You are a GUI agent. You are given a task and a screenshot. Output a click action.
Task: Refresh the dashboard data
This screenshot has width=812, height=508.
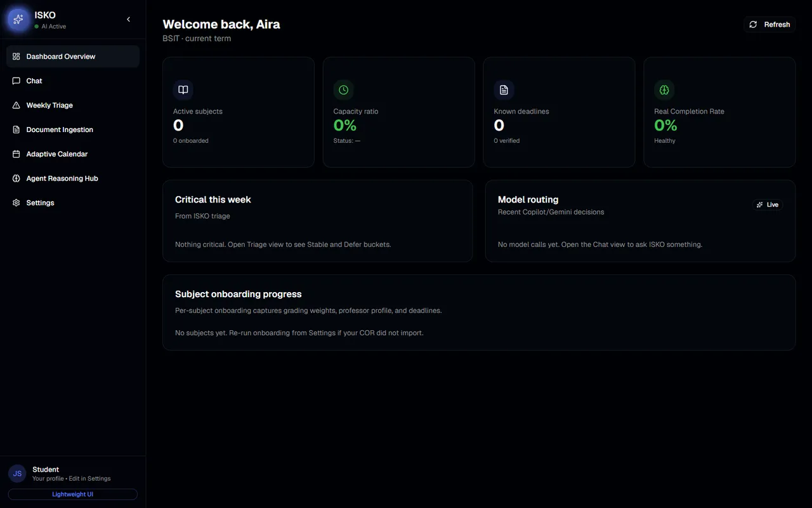769,24
